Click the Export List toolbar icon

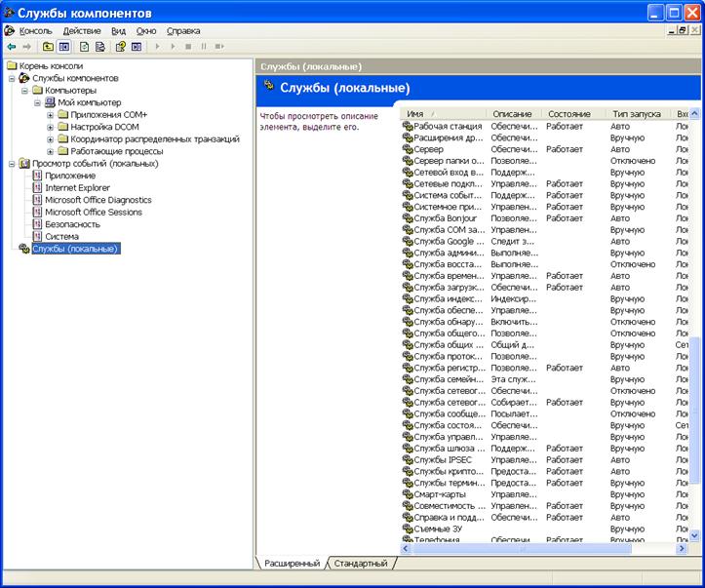100,46
